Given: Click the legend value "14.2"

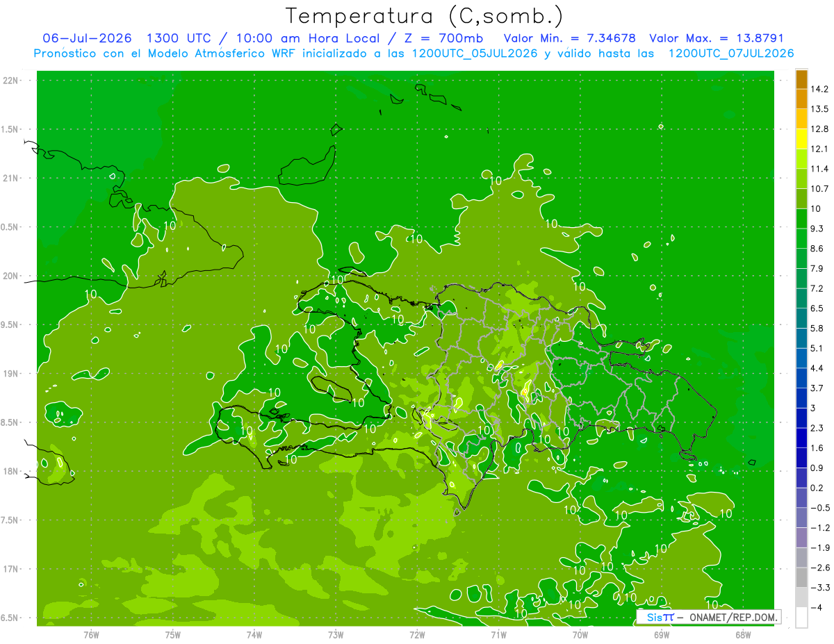Looking at the screenshot, I should (820, 89).
